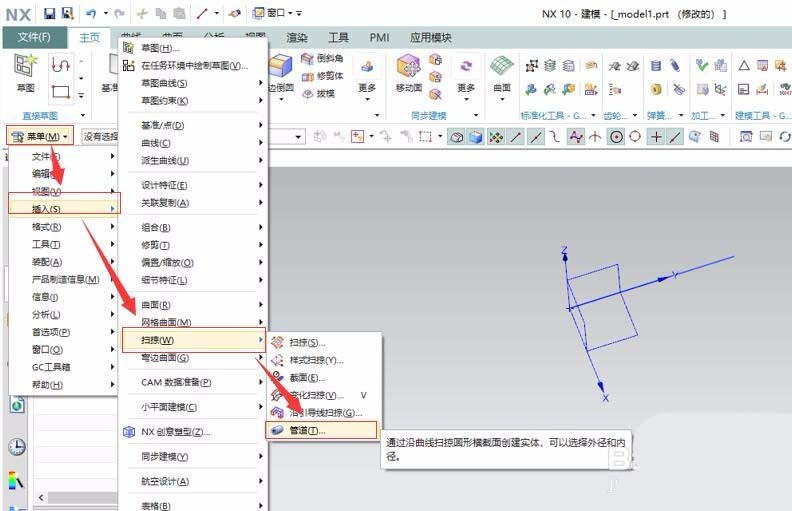Choose 管道(T)... from the sweep submenu

pos(321,430)
